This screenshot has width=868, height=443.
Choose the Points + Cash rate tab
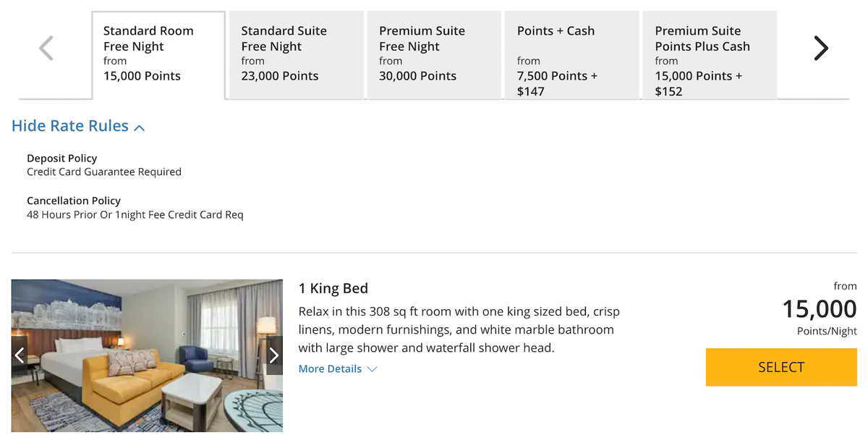[571, 54]
